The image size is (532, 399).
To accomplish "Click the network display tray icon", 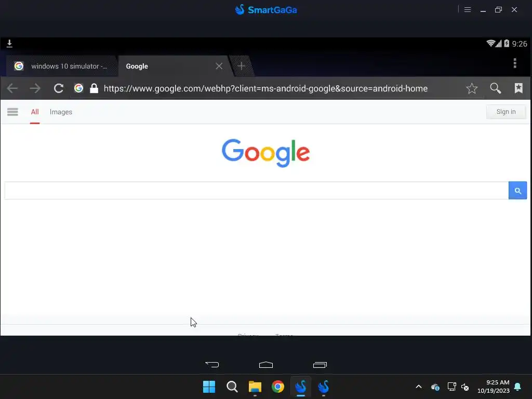I will (451, 387).
